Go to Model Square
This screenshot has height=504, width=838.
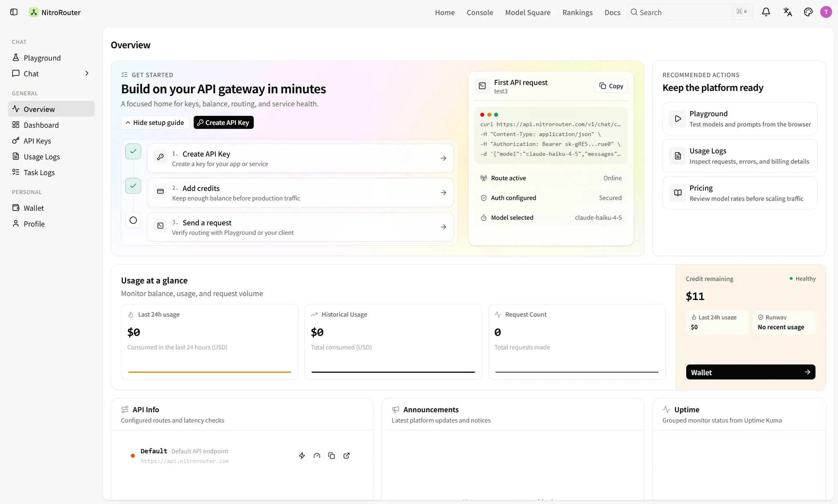tap(527, 12)
